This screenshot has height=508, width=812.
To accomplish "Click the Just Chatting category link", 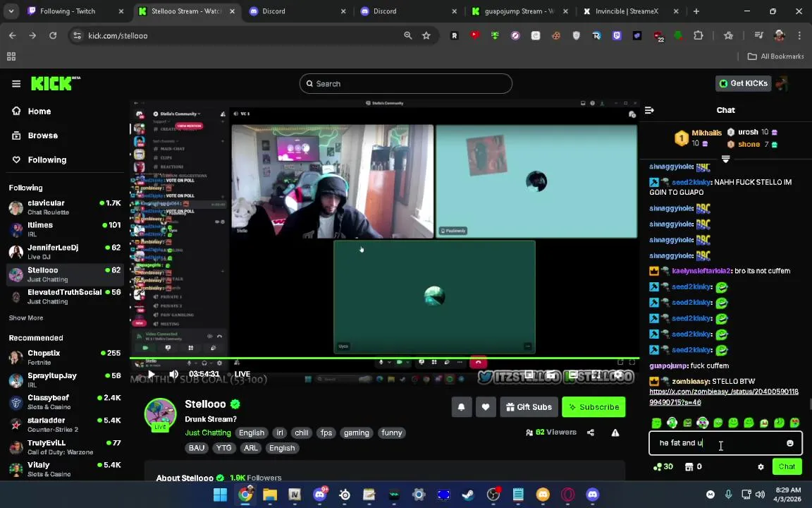I will tap(208, 433).
